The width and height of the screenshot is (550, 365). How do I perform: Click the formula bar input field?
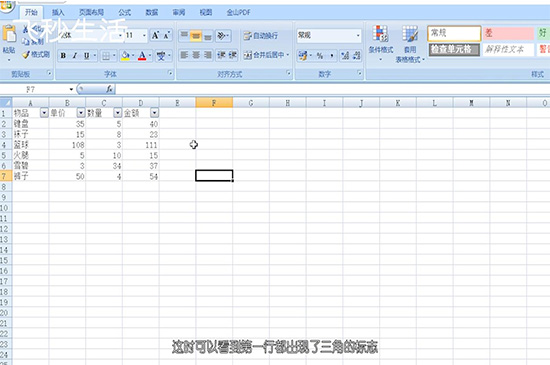coord(333,89)
